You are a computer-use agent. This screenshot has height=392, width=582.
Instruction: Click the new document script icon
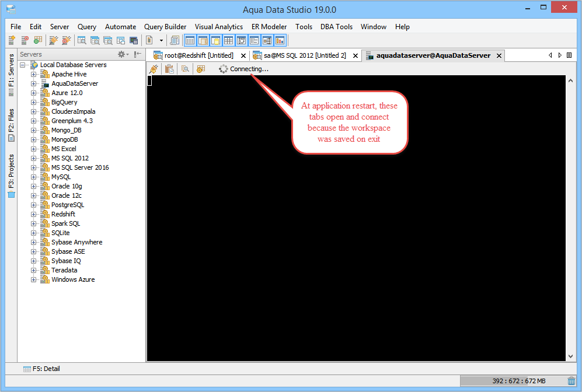click(x=149, y=40)
